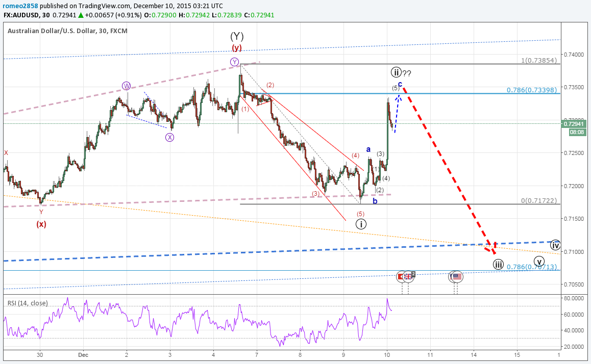Click the 10 date label on time axis
591x364 pixels.
point(387,355)
